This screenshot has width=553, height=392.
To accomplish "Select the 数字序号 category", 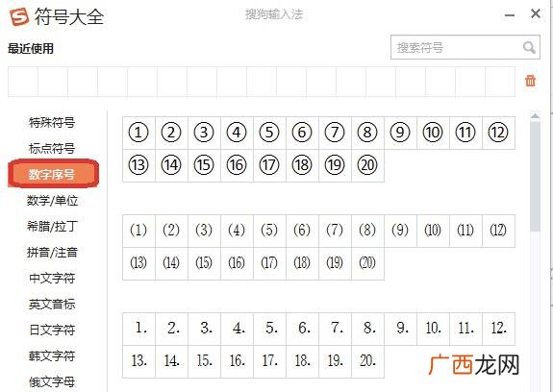I will point(53,174).
